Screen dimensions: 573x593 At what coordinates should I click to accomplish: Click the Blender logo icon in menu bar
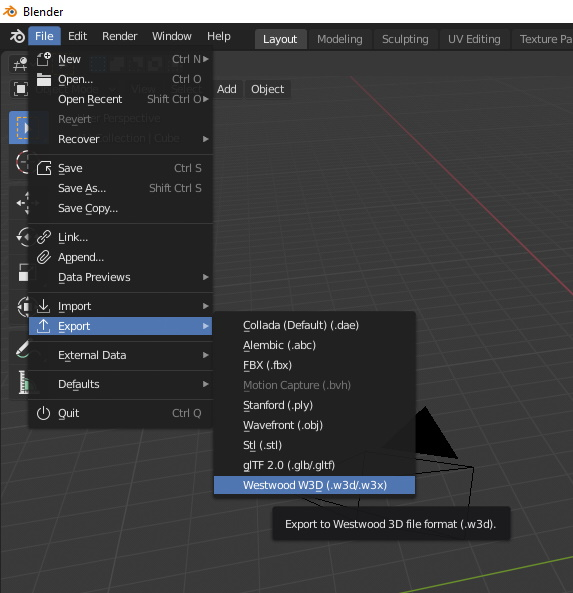click(17, 36)
